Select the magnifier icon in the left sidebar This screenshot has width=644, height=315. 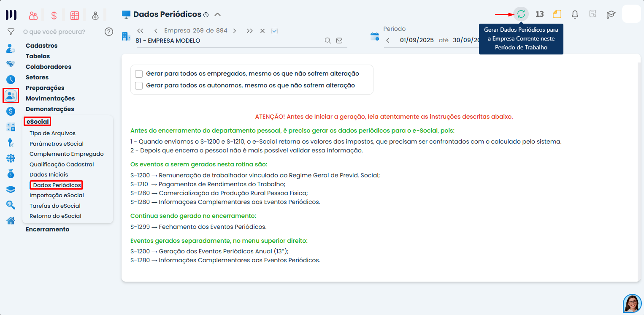11,205
